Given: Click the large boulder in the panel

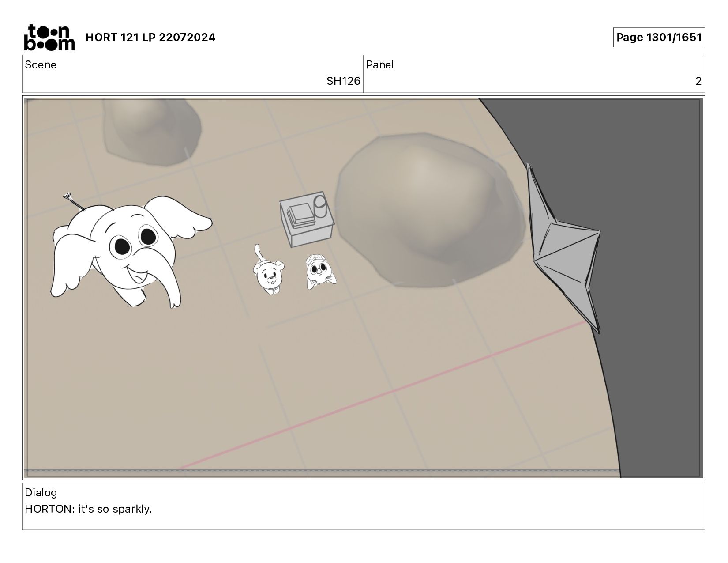Looking at the screenshot, I should (x=430, y=211).
